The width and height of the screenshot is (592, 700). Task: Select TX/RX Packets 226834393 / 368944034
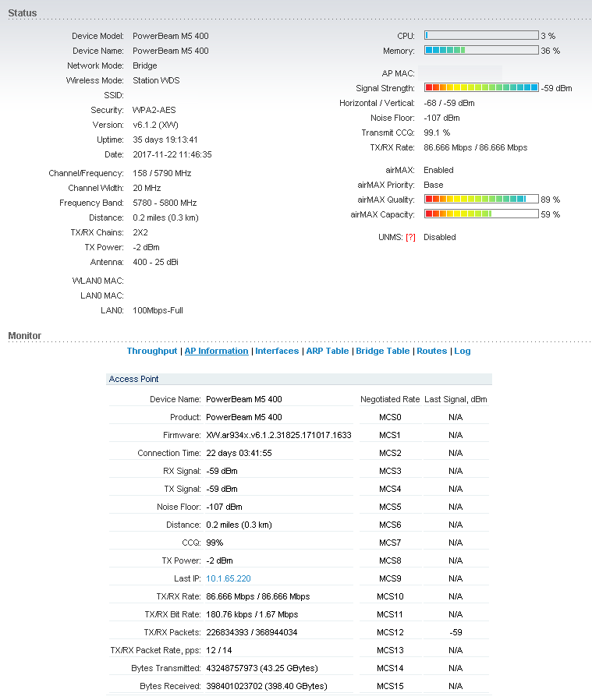click(x=252, y=632)
